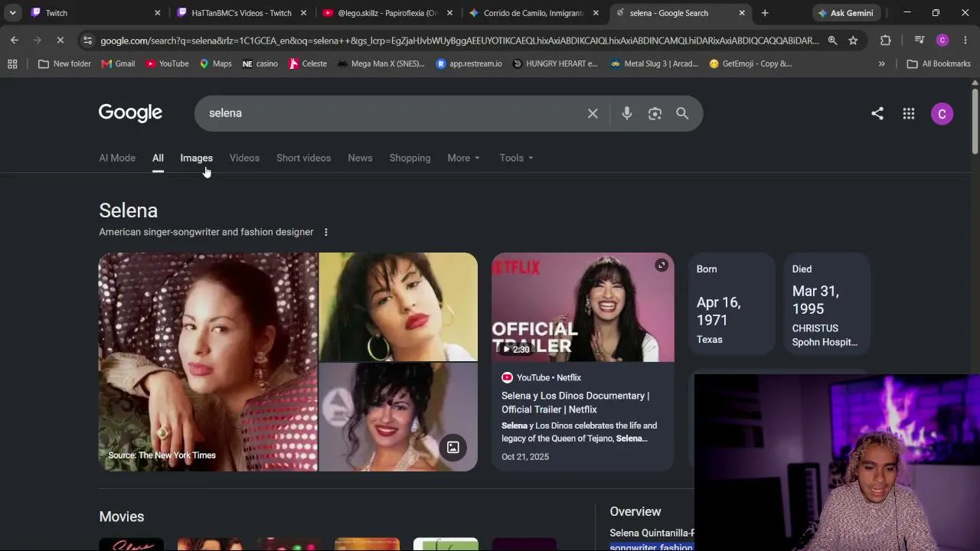Submit search with the magnifier icon

(682, 113)
